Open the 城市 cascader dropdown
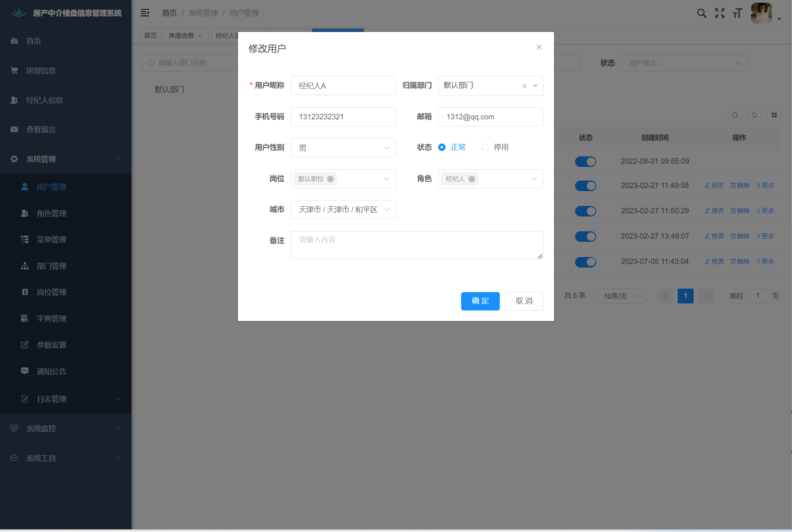Image resolution: width=792 pixels, height=532 pixels. [x=343, y=210]
